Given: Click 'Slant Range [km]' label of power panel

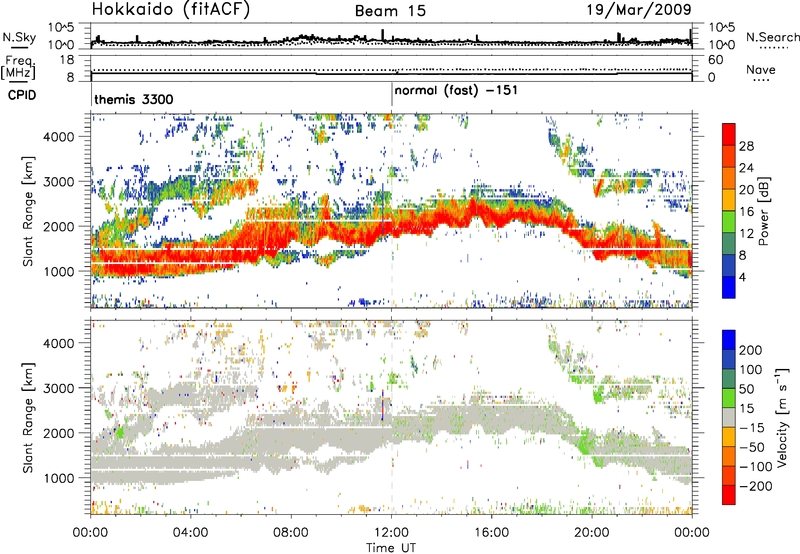Looking at the screenshot, I should point(28,211).
